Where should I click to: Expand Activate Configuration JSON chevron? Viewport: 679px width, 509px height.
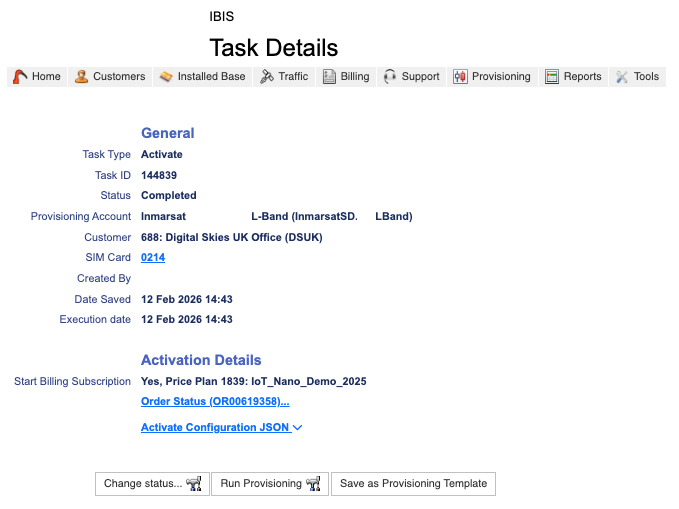coord(298,428)
